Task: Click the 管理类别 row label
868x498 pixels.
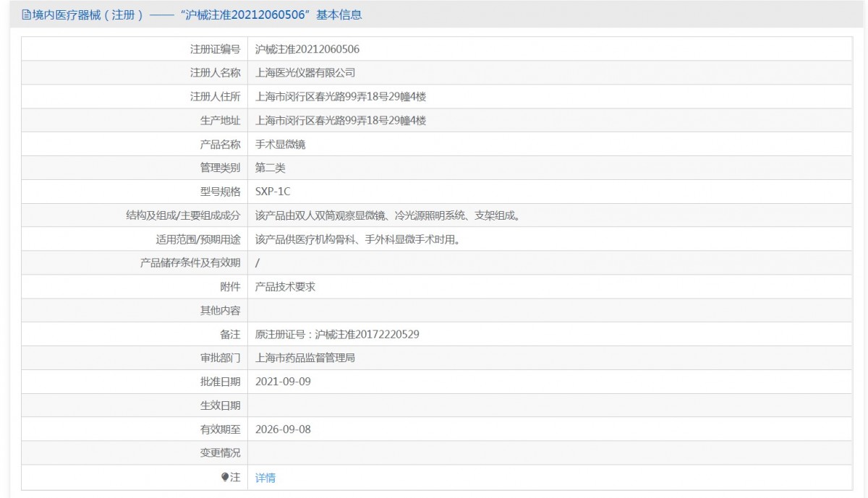Action: click(220, 168)
